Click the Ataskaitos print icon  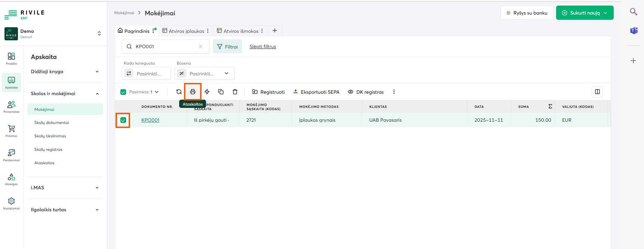[x=193, y=92]
